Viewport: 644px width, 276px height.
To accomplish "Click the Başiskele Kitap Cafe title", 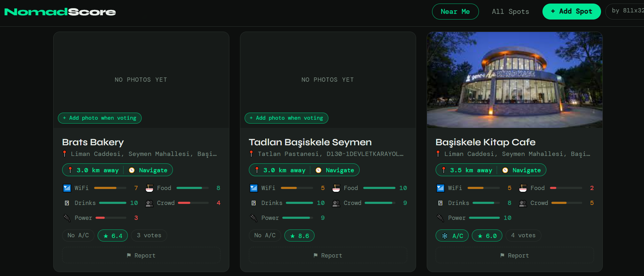I will [485, 142].
